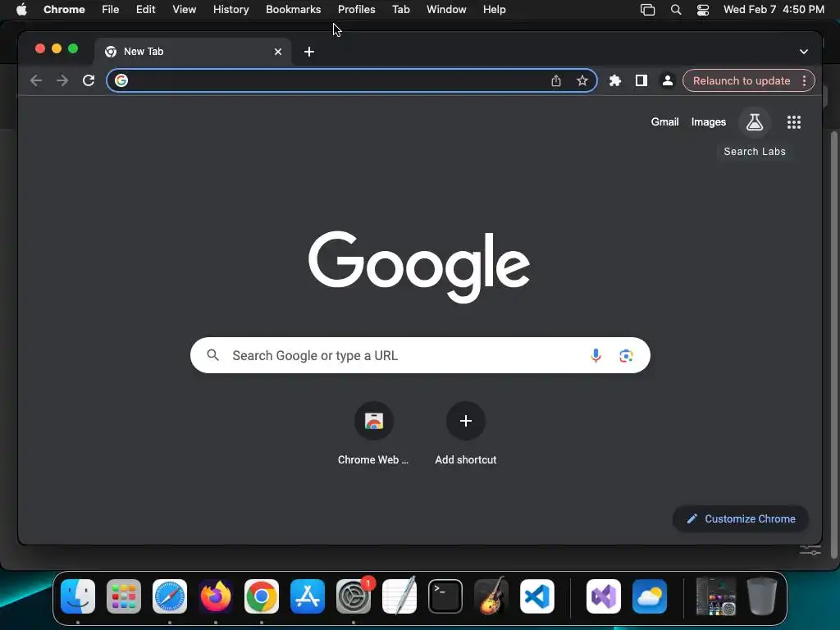The height and width of the screenshot is (630, 840).
Task: Open the Edit menu
Action: point(146,10)
